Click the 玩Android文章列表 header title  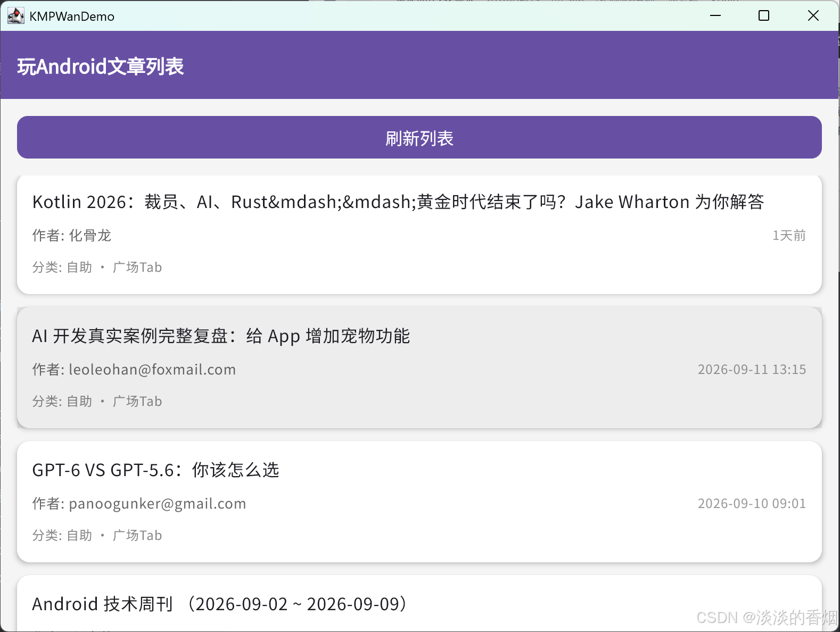click(x=101, y=66)
